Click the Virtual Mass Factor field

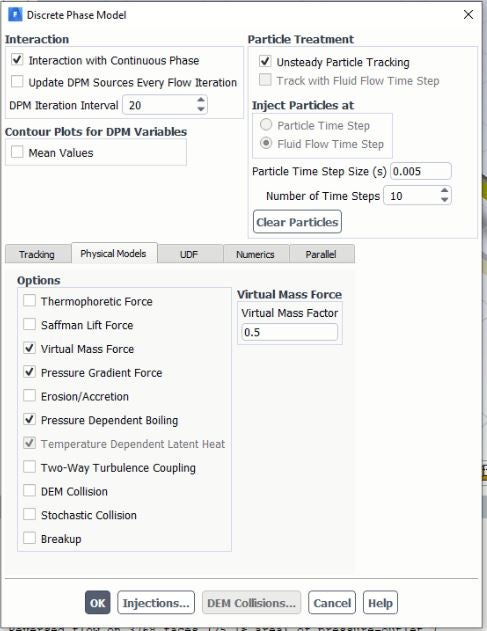point(289,332)
